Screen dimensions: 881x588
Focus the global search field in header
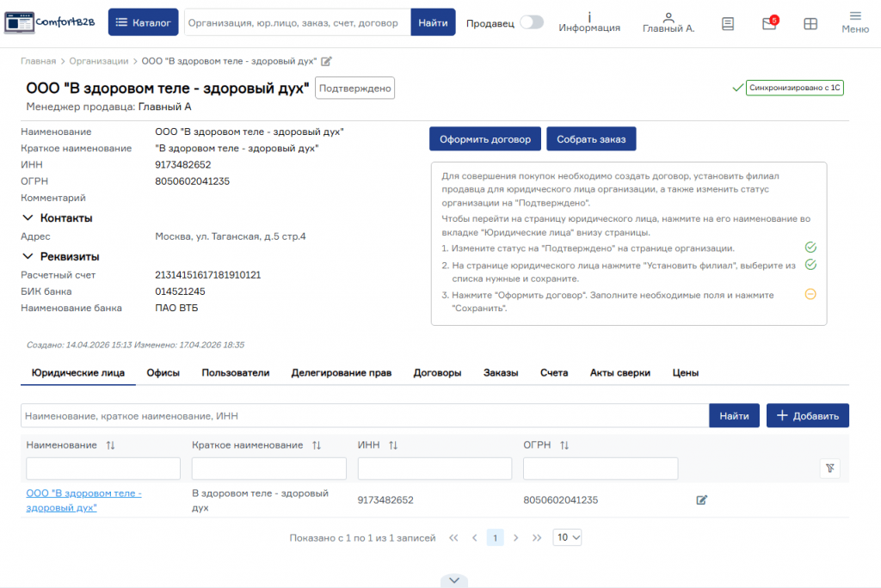(x=297, y=22)
